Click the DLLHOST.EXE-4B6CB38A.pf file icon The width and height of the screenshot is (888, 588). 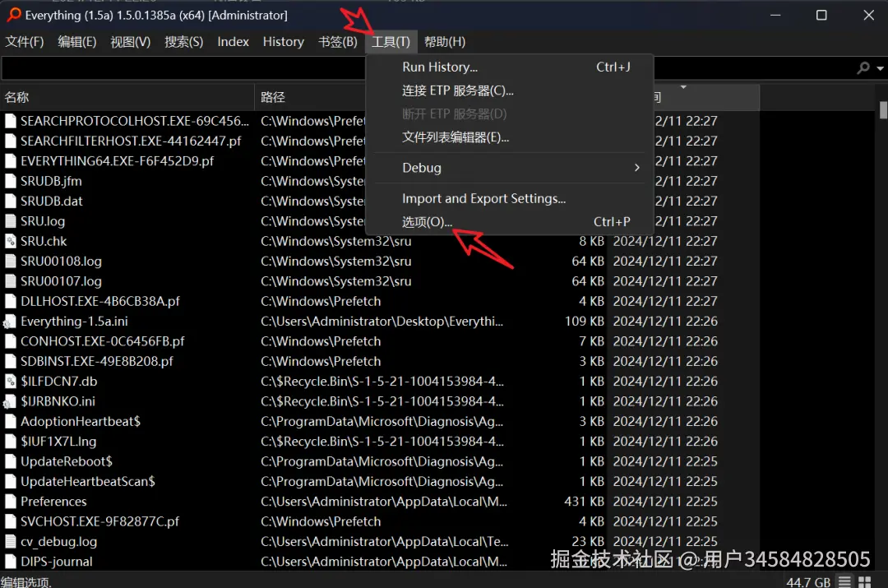pos(10,301)
